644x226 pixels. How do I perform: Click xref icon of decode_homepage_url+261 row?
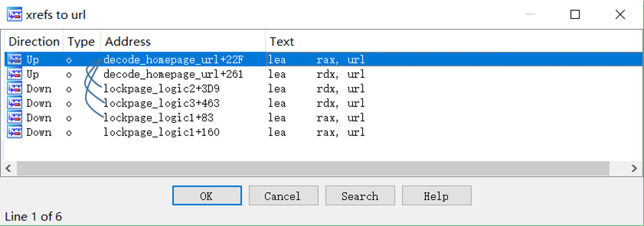click(x=15, y=74)
